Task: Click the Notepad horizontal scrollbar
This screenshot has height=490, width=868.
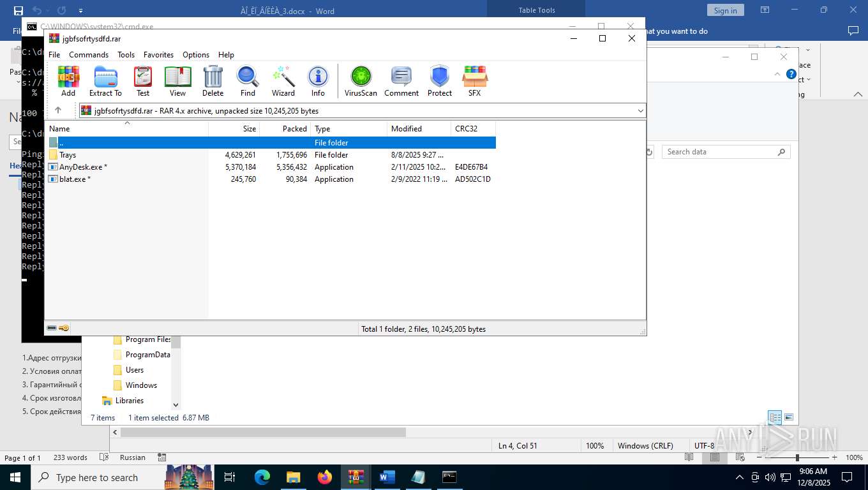Action: click(263, 432)
